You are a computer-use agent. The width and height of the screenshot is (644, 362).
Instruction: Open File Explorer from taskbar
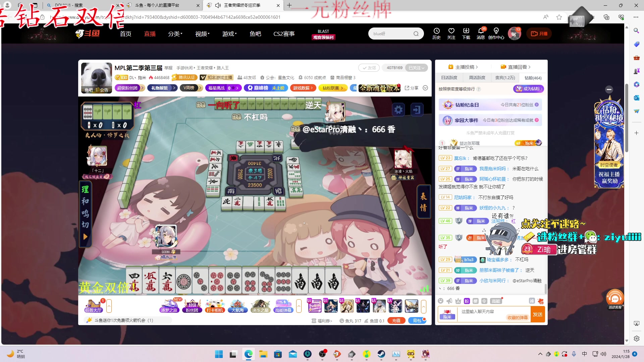(x=263, y=354)
